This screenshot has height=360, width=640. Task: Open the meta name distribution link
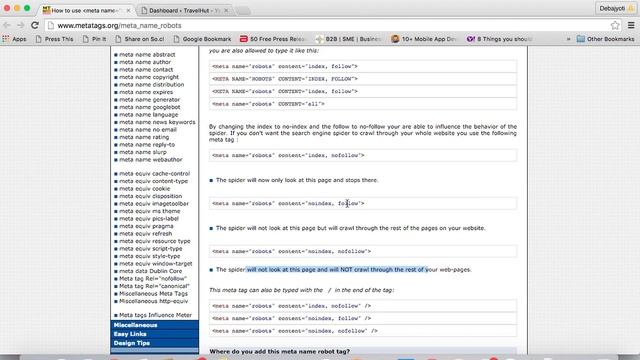[151, 84]
